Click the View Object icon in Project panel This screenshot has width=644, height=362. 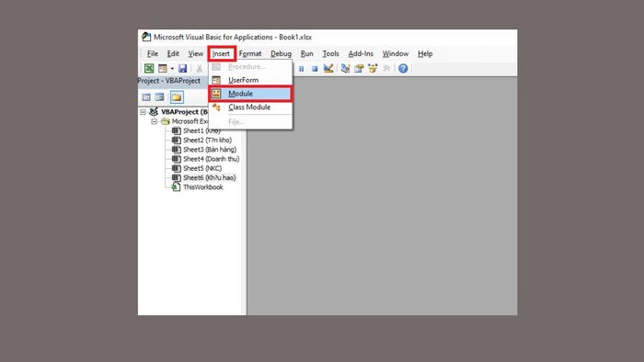(159, 97)
